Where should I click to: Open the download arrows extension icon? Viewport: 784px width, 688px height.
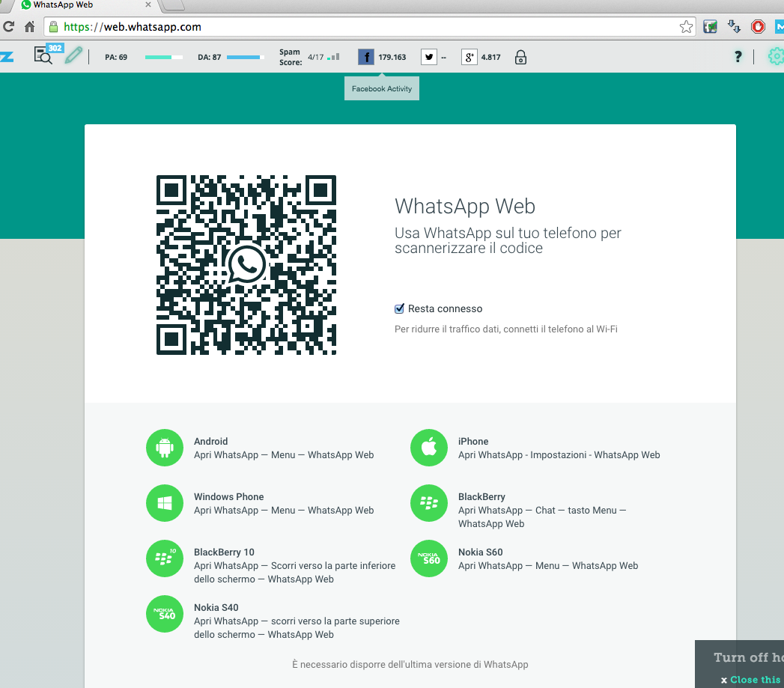pos(734,26)
